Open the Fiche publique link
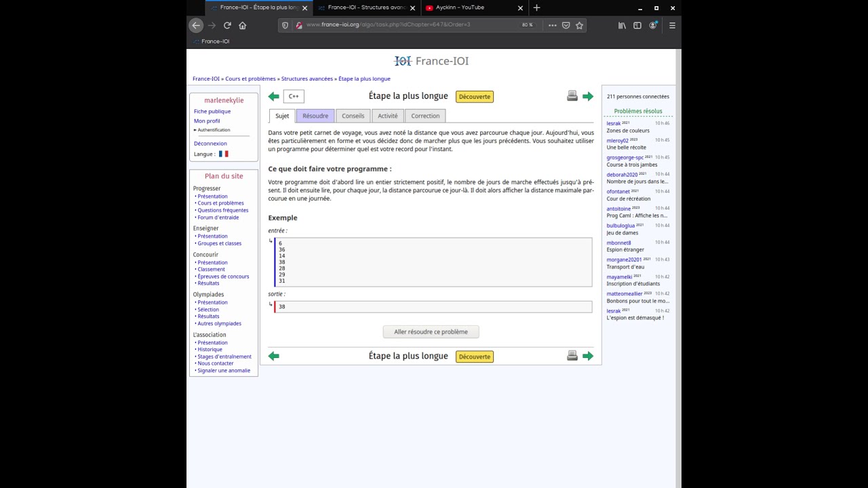The width and height of the screenshot is (868, 488). (x=212, y=111)
